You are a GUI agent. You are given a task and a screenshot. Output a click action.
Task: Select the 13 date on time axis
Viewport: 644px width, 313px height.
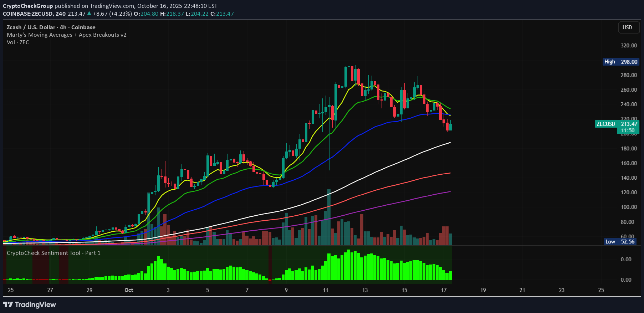pyautogui.click(x=365, y=290)
